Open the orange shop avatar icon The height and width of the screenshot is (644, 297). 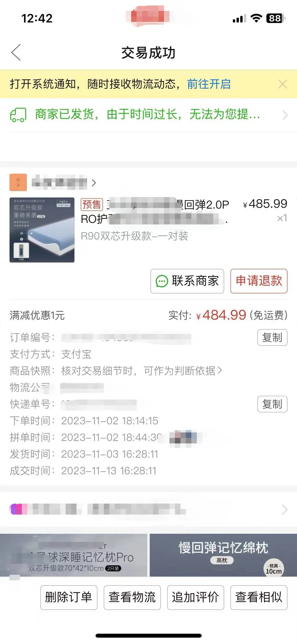18,182
